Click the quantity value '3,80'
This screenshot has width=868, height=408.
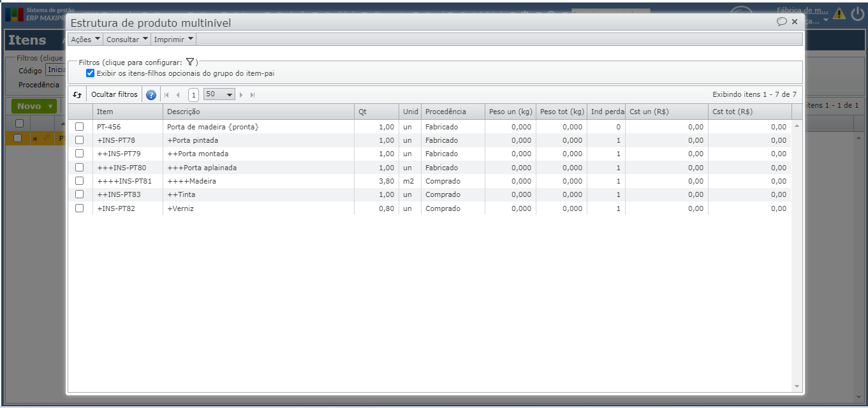pyautogui.click(x=386, y=181)
